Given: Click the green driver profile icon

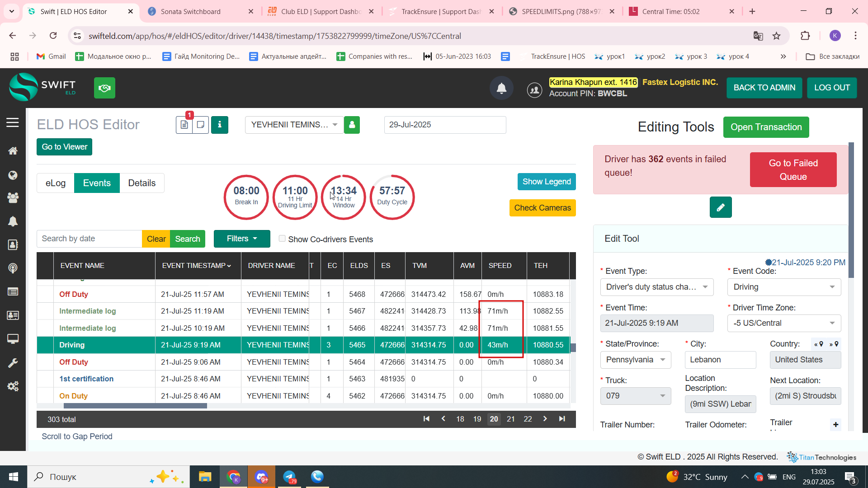Looking at the screenshot, I should pos(352,125).
